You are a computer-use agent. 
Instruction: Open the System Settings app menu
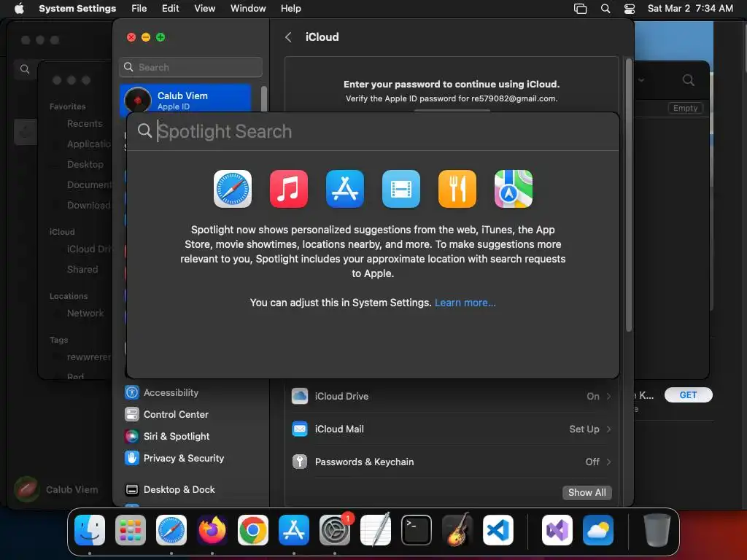pyautogui.click(x=77, y=9)
